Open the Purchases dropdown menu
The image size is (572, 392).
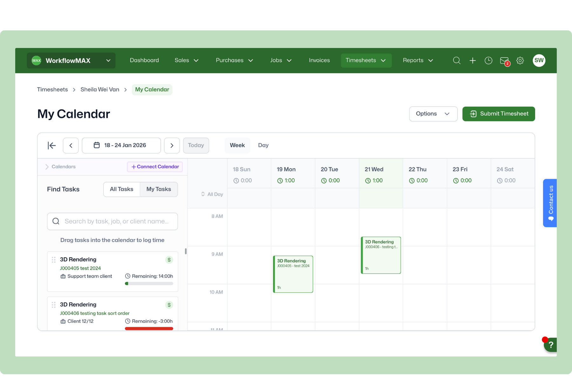tap(235, 60)
